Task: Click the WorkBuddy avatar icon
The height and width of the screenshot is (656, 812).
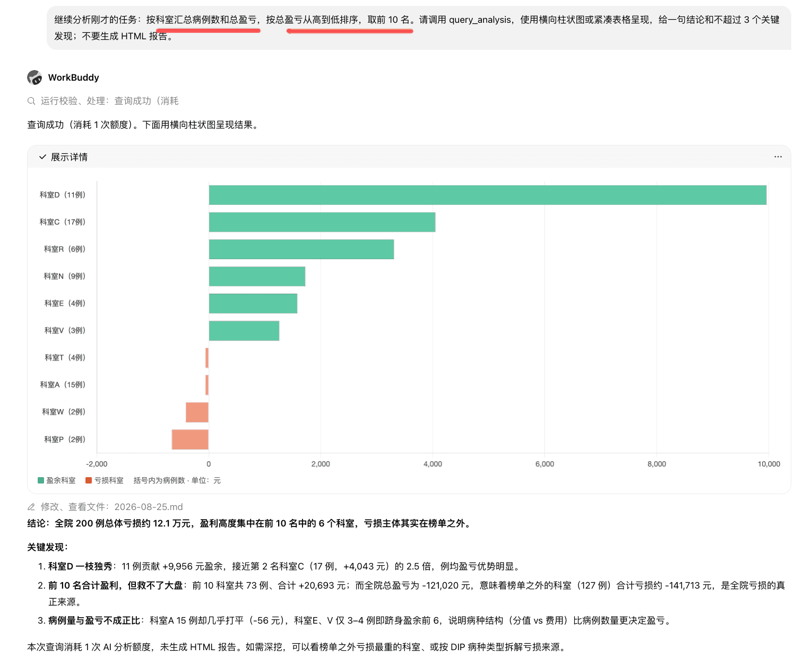Action: click(x=34, y=77)
